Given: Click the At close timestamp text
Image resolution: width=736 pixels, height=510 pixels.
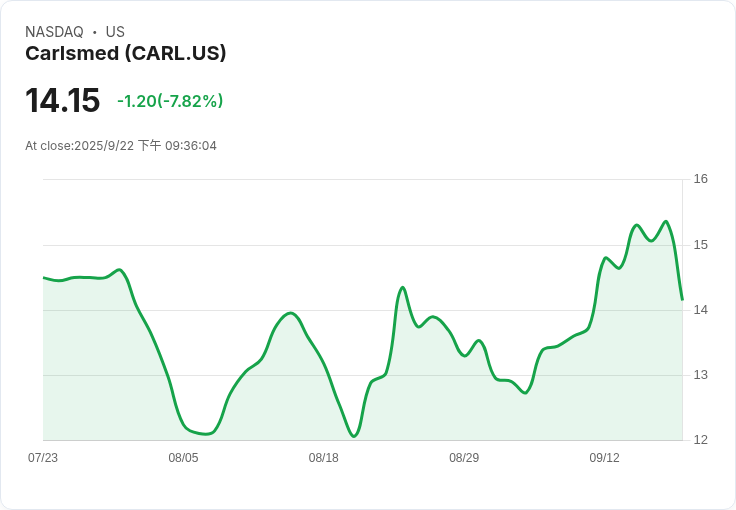Looking at the screenshot, I should click(x=121, y=146).
